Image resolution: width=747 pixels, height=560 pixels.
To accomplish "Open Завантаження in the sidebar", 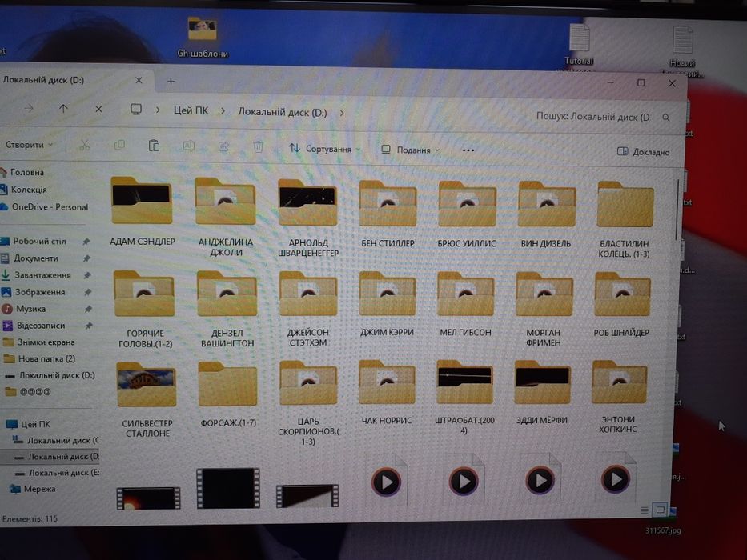I will click(x=42, y=275).
